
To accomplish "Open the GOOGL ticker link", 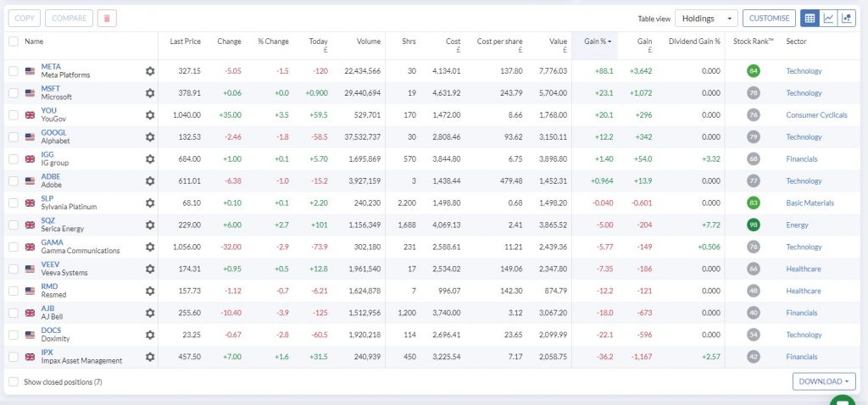I will (x=52, y=132).
